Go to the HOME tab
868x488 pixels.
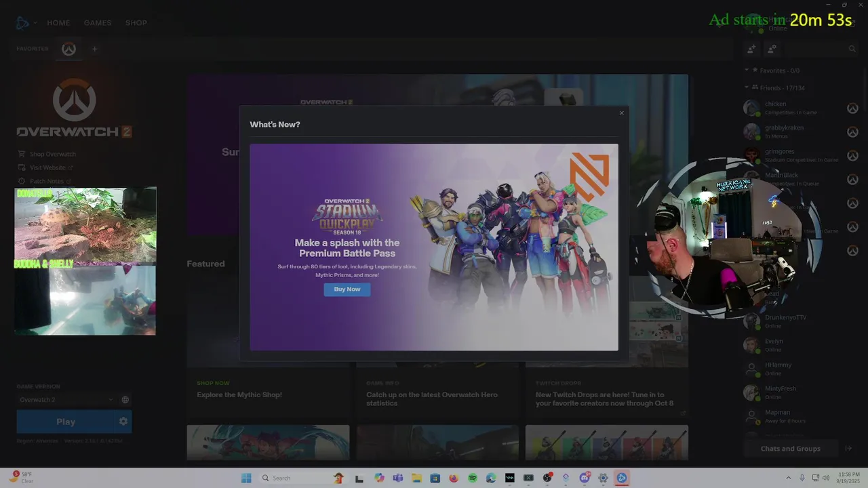(58, 23)
